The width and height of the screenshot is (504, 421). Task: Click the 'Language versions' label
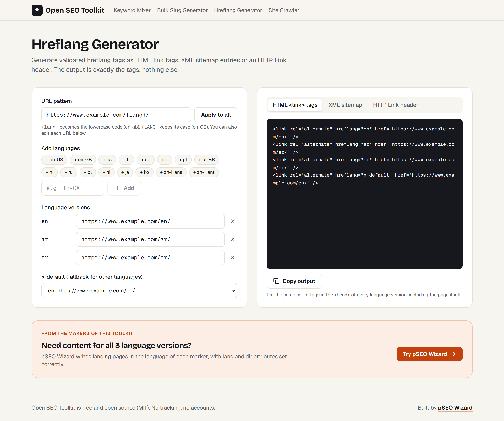66,207
